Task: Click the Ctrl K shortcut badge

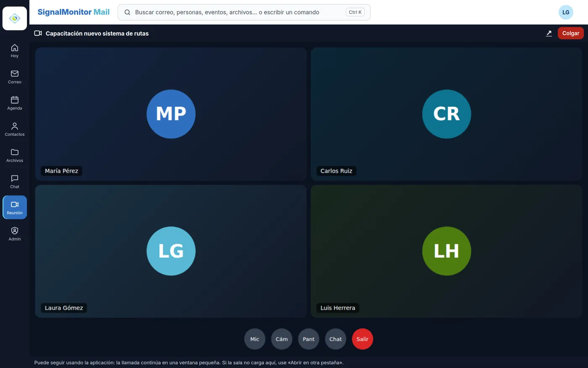Action: pos(355,12)
